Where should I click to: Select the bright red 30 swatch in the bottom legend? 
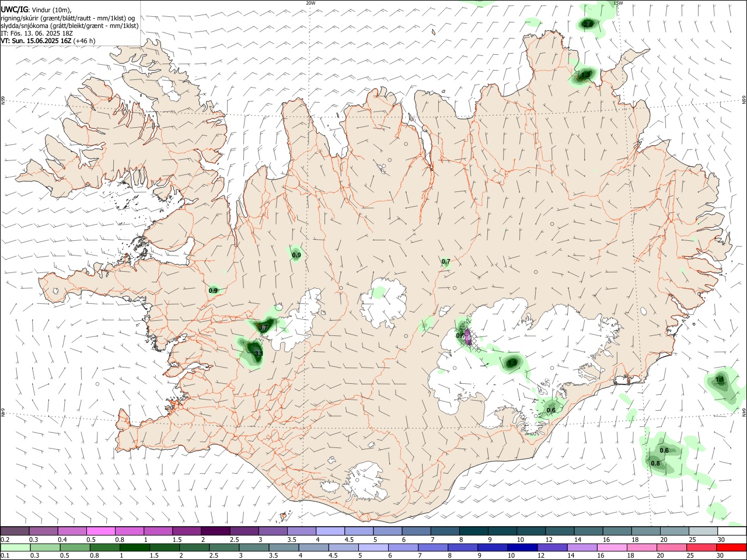click(732, 547)
